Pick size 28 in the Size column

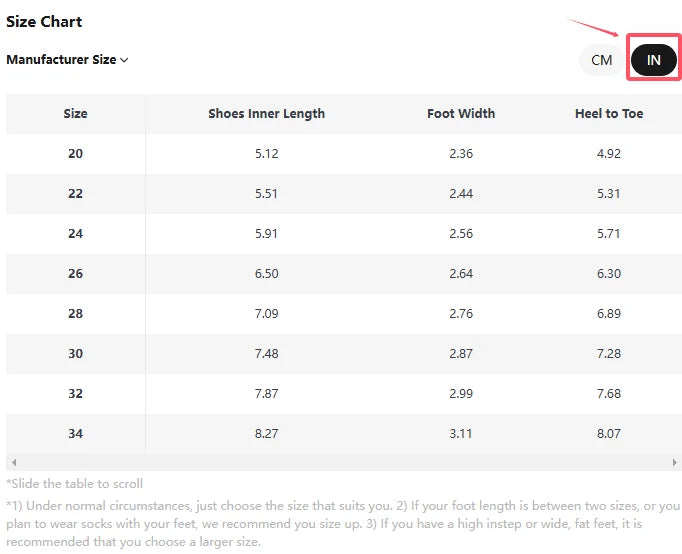[75, 314]
